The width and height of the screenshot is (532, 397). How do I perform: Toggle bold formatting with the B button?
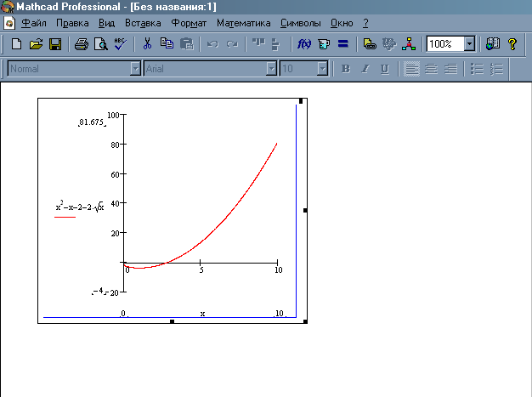[x=346, y=69]
